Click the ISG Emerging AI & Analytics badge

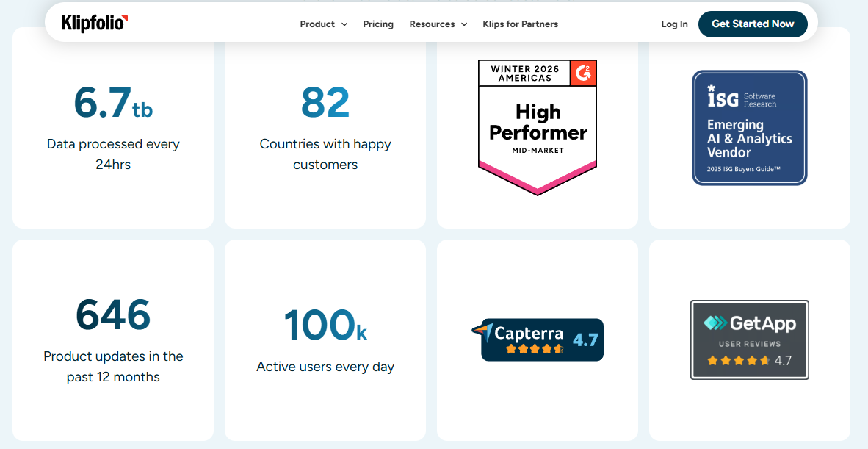pyautogui.click(x=750, y=128)
